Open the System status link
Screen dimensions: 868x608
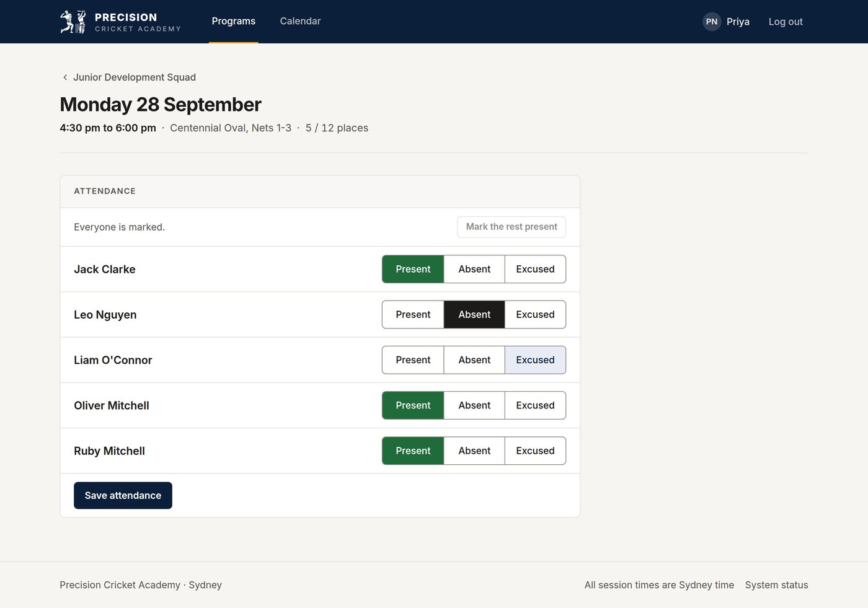point(776,585)
